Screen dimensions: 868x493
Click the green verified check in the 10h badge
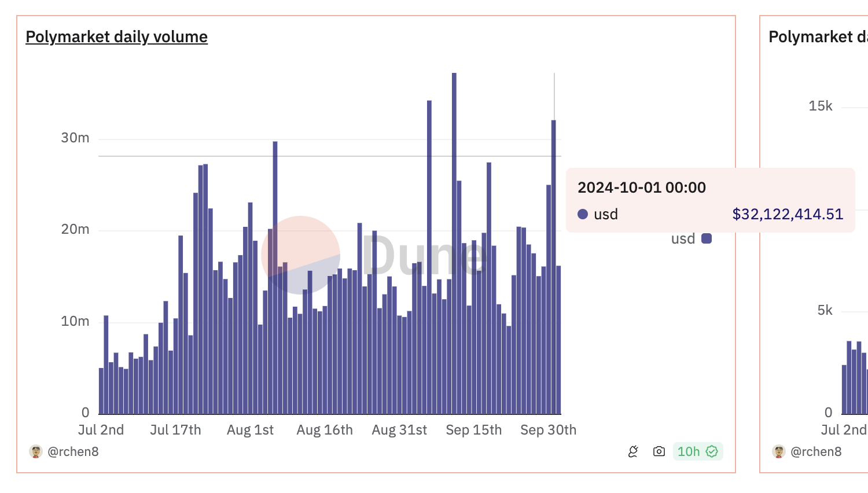tap(712, 451)
